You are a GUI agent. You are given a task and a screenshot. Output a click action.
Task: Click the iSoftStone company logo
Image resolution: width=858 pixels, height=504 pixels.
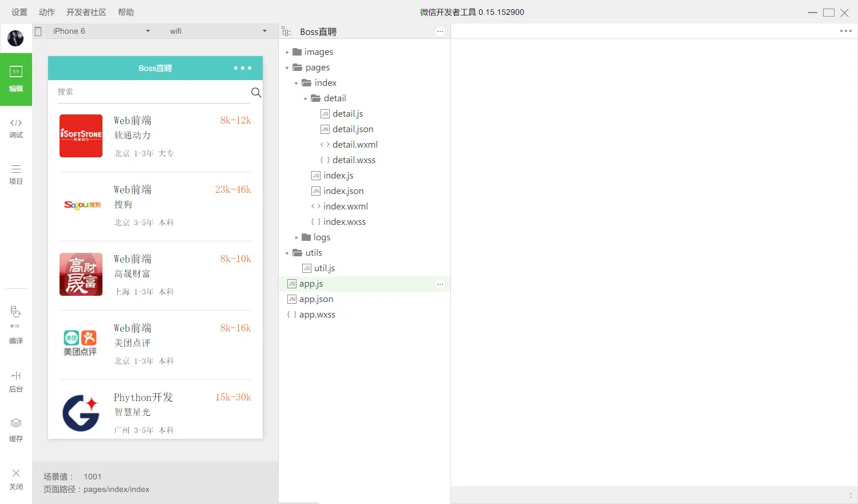coord(81,136)
